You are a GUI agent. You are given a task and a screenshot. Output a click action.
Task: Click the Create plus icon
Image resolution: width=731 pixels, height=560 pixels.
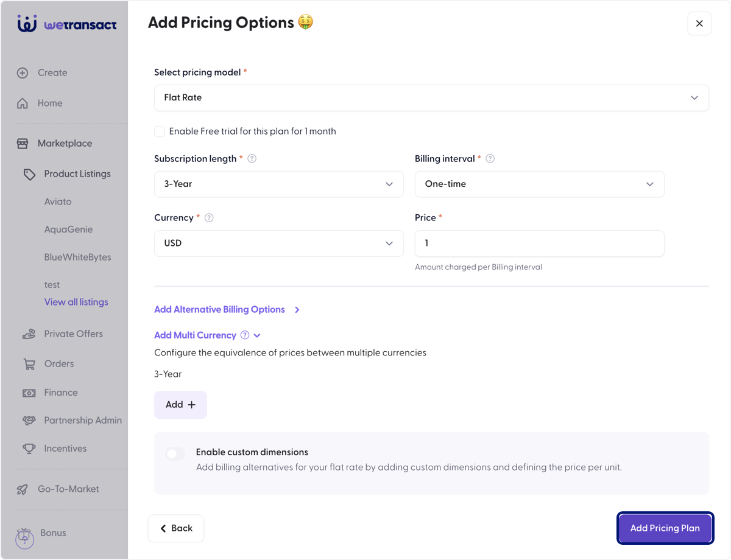coord(23,73)
